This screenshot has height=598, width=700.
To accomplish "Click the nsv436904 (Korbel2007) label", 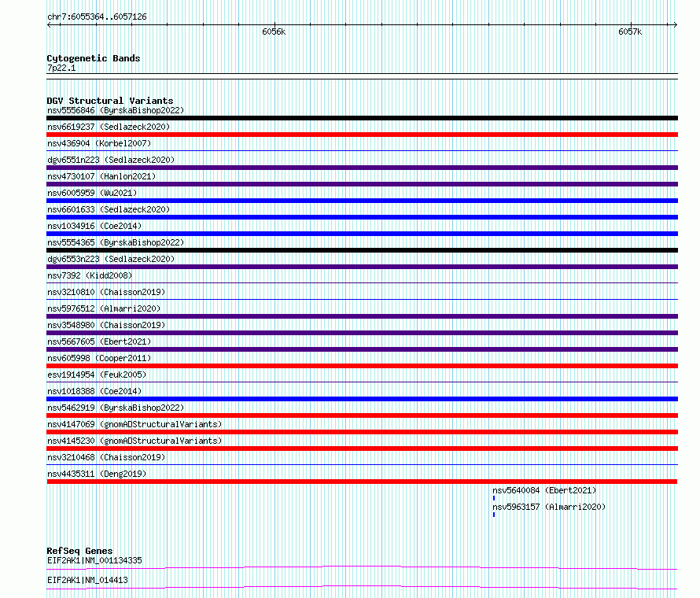I will pyautogui.click(x=99, y=143).
